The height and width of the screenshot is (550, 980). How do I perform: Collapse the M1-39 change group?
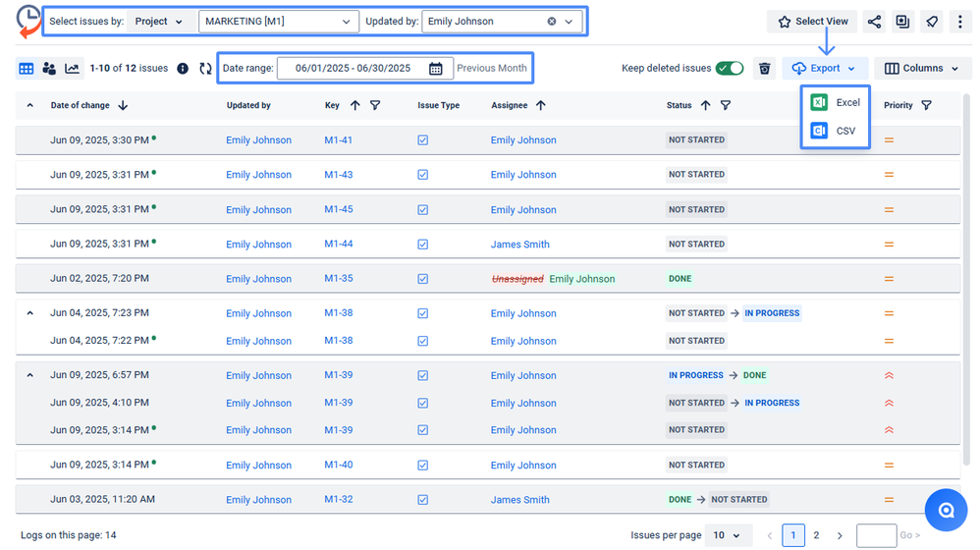(29, 375)
